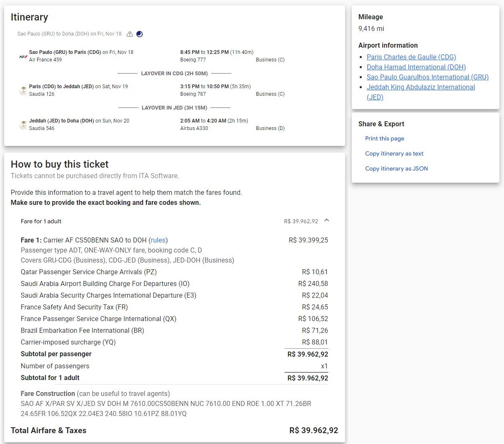This screenshot has width=504, height=444.
Task: Click the 'R$ 106,52' charge amount
Action: [313, 319]
